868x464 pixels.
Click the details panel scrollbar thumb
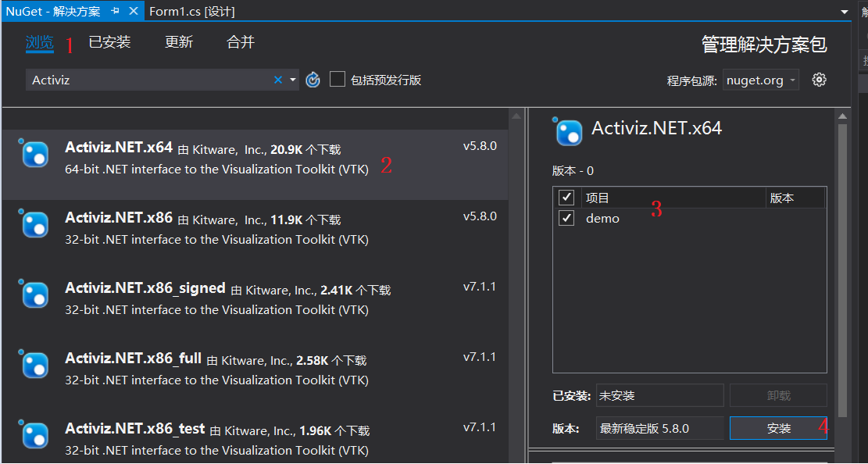pyautogui.click(x=842, y=270)
